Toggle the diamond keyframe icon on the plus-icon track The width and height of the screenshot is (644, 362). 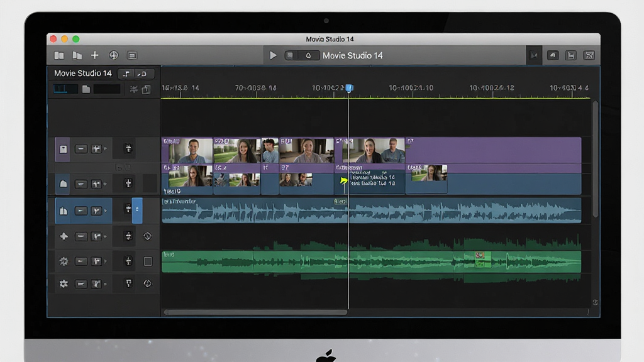coord(147,236)
